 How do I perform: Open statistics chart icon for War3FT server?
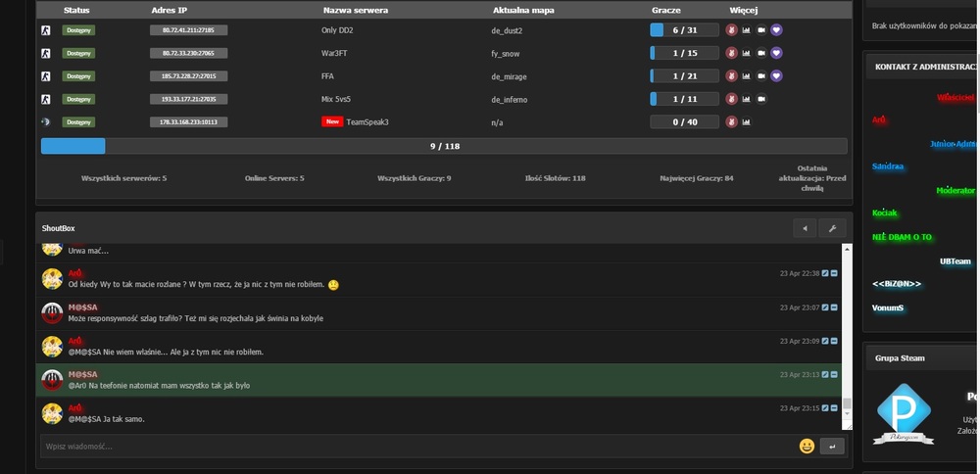coord(746,53)
